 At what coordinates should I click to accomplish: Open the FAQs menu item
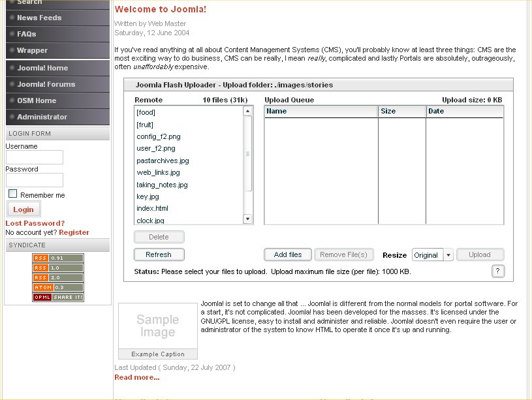click(x=57, y=34)
